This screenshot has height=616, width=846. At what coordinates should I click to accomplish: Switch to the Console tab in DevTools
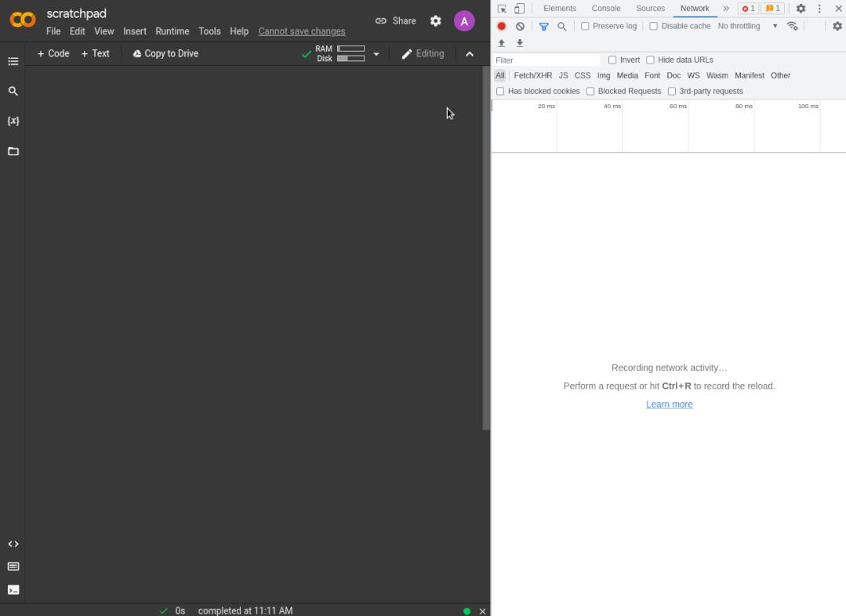tap(605, 8)
